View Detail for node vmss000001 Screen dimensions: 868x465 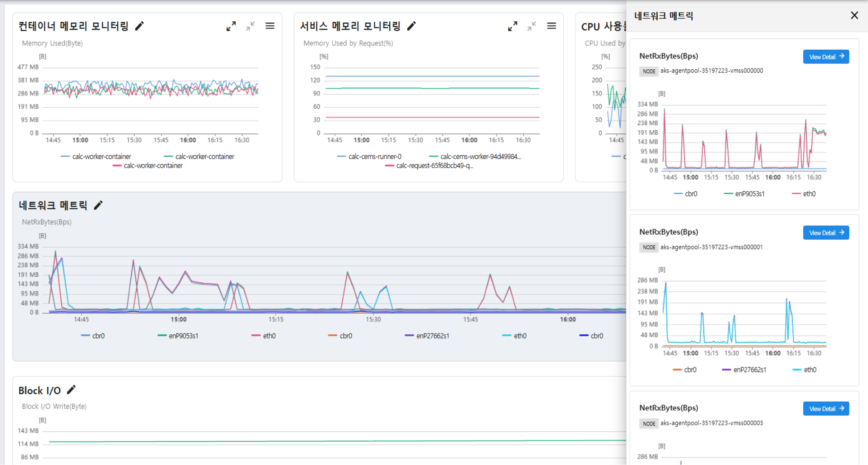(826, 233)
